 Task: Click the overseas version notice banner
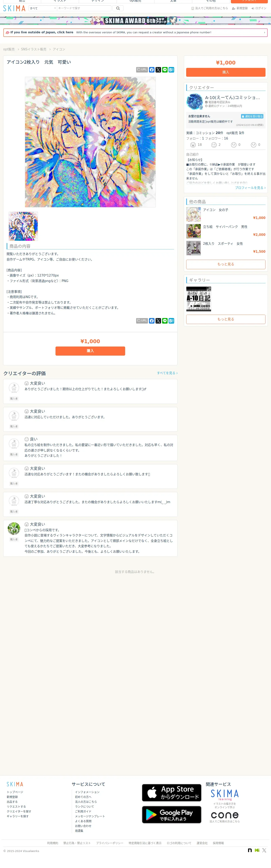pos(135,32)
